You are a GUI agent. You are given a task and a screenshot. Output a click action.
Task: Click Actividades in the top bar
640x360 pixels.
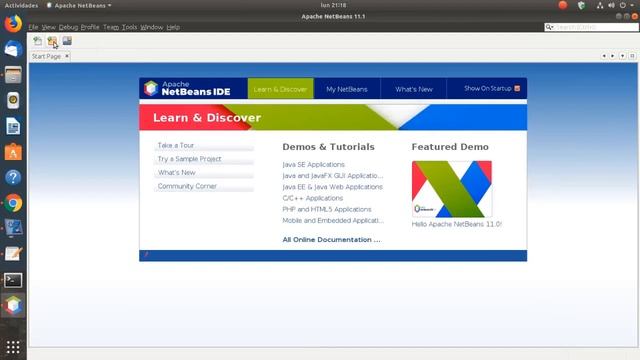point(21,5)
